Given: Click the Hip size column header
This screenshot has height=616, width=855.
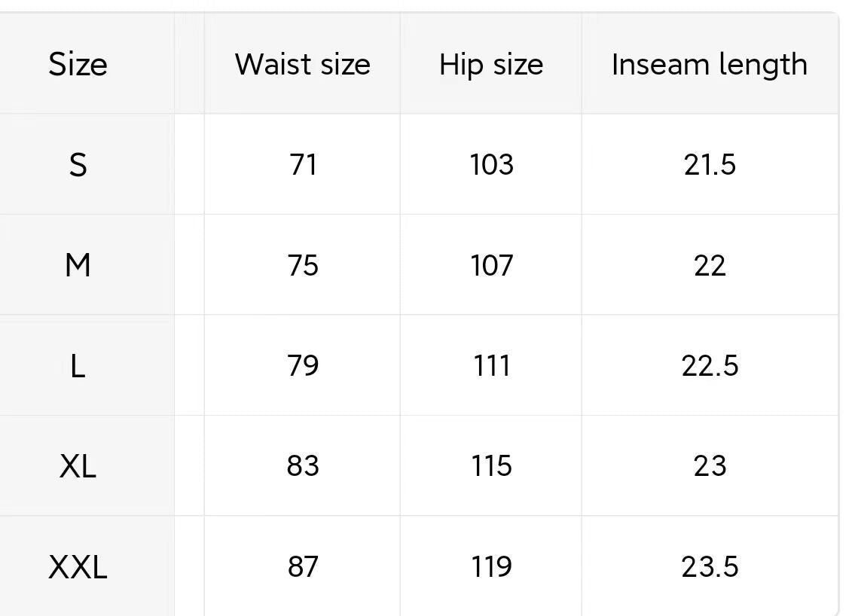Looking at the screenshot, I should (x=491, y=65).
